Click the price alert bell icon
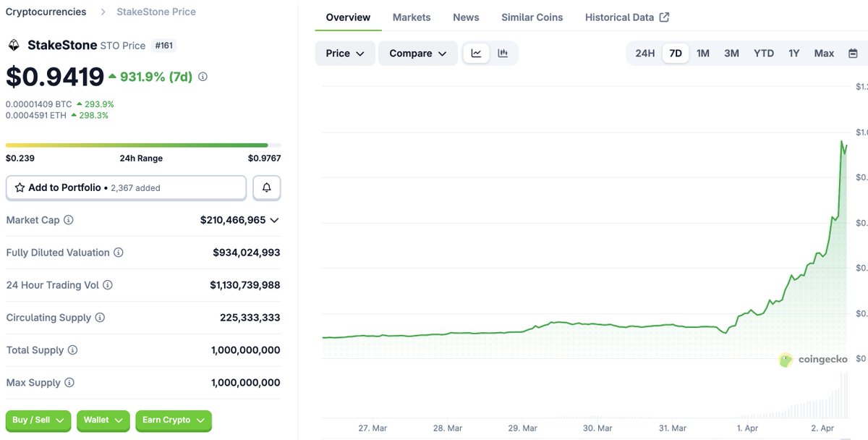 point(266,187)
